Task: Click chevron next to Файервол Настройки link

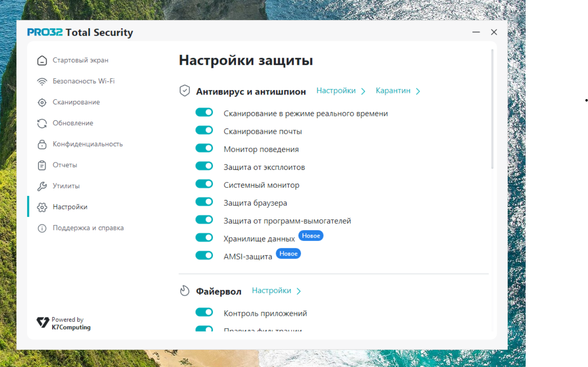Action: tap(299, 291)
